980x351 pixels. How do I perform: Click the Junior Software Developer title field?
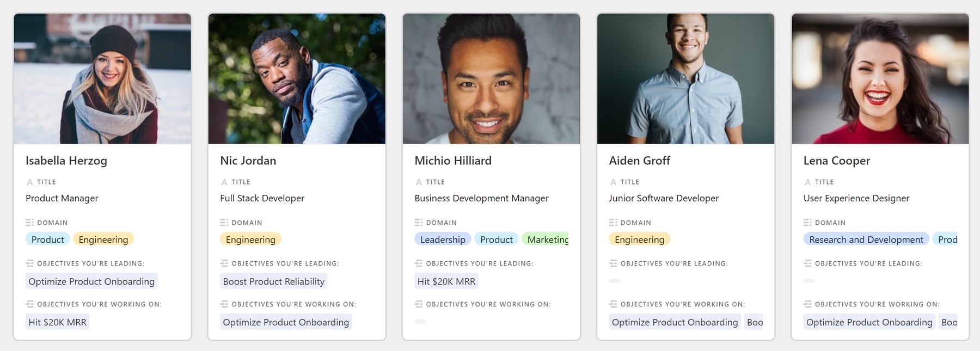pyautogui.click(x=664, y=198)
